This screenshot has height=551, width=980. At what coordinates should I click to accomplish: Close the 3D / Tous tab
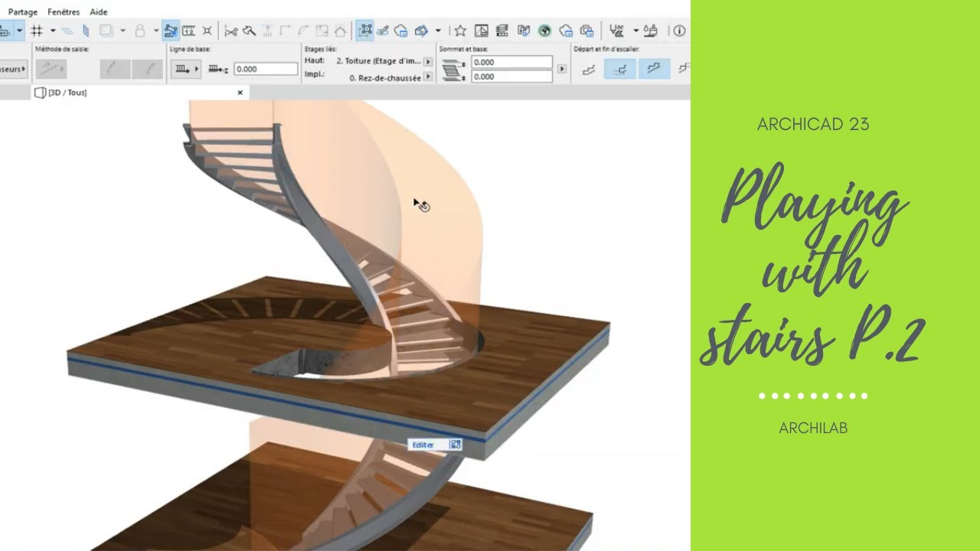pos(240,93)
